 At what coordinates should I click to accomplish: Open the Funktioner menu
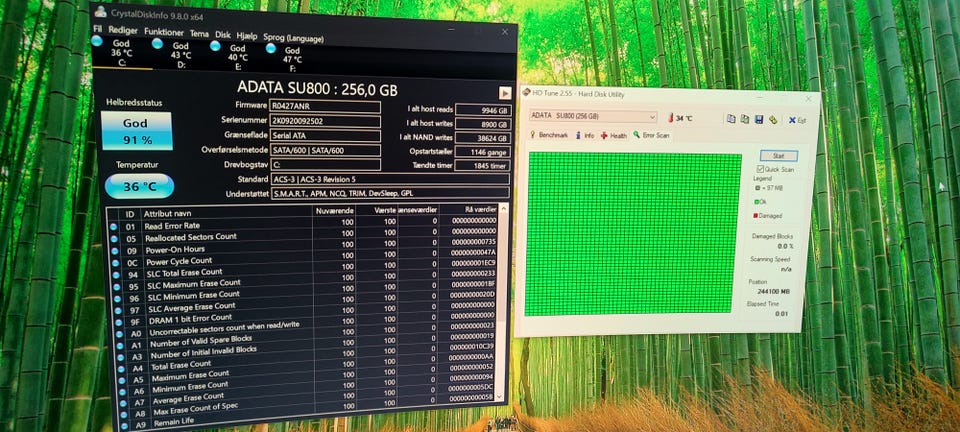pyautogui.click(x=163, y=32)
